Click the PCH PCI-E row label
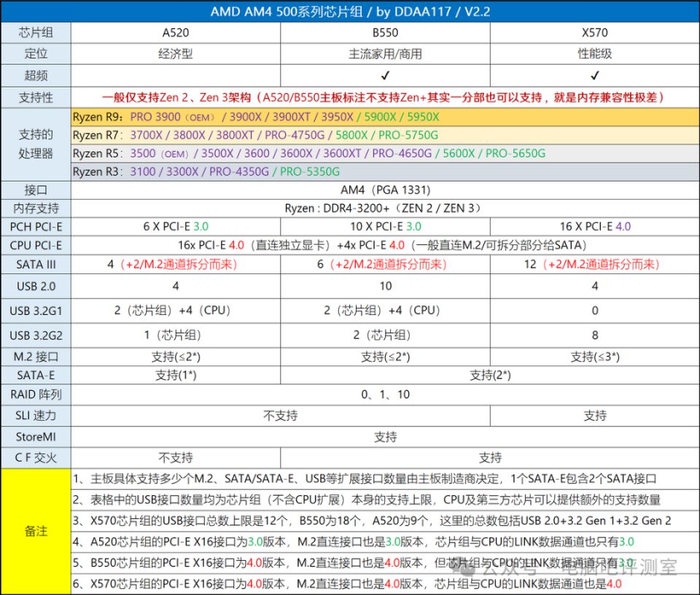Image resolution: width=700 pixels, height=595 pixels. point(36,227)
